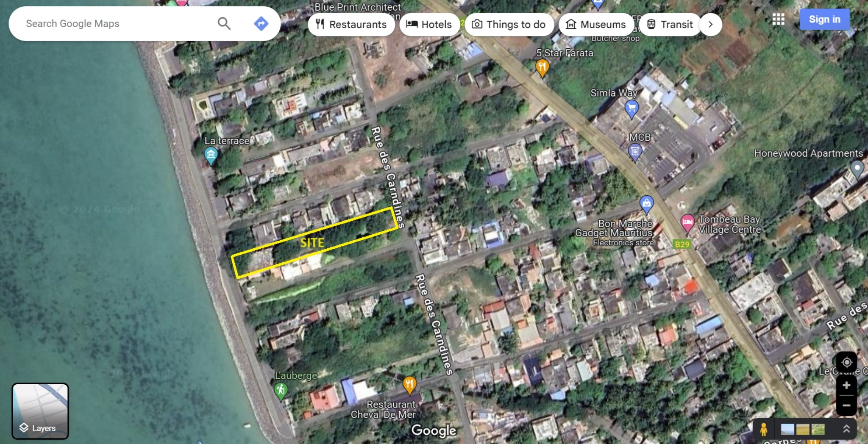Image resolution: width=868 pixels, height=444 pixels.
Task: Click the Blue Print Architect label
Action: [x=357, y=7]
